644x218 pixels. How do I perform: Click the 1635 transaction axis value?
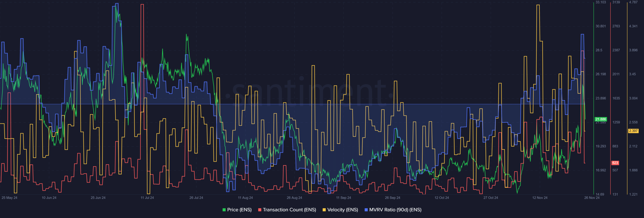[x=616, y=98]
